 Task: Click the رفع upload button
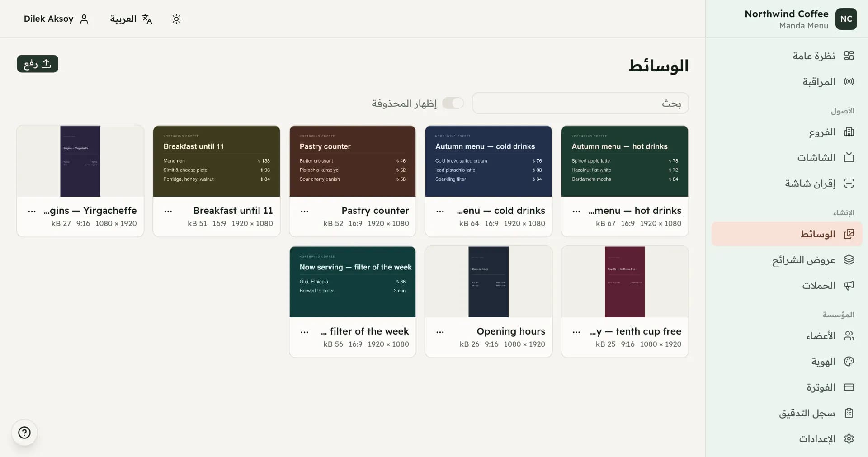pyautogui.click(x=38, y=64)
